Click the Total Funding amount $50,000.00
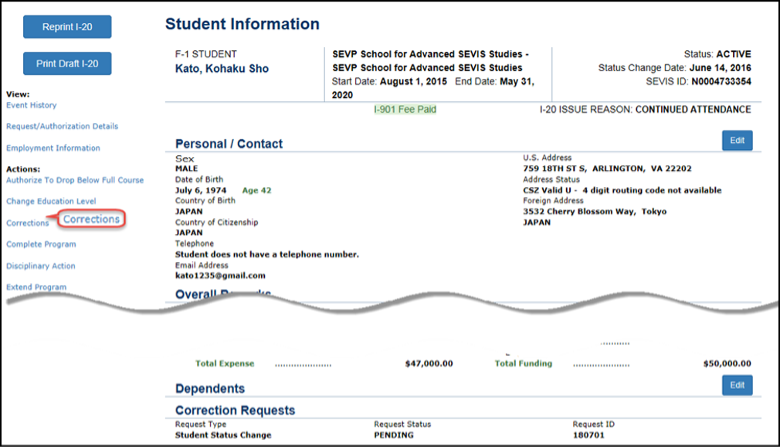This screenshot has height=448, width=780. 727,363
